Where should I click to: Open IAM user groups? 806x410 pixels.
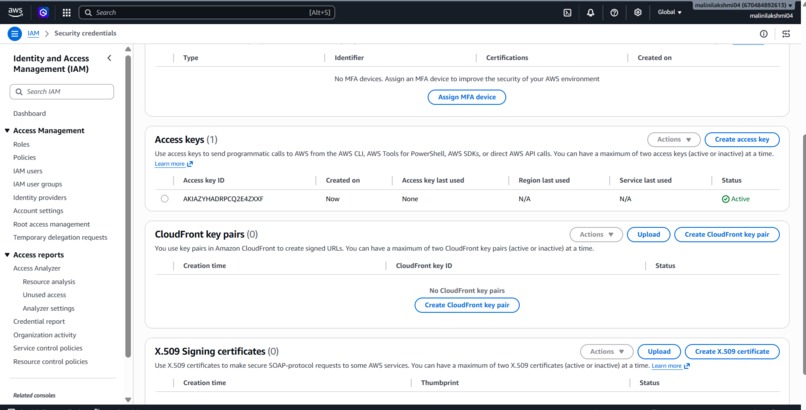[38, 184]
